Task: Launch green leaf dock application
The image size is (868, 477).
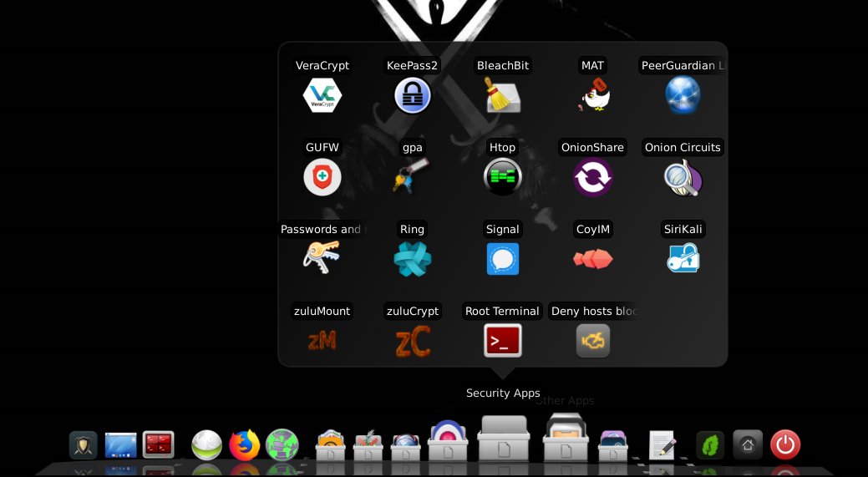Action: (x=710, y=445)
